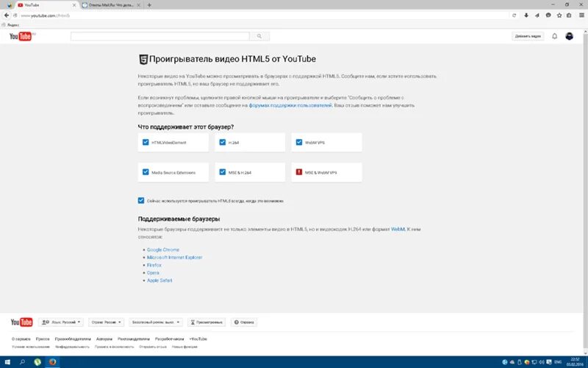Click Firefox in the taskbar
The width and height of the screenshot is (588, 368).
pos(52,362)
